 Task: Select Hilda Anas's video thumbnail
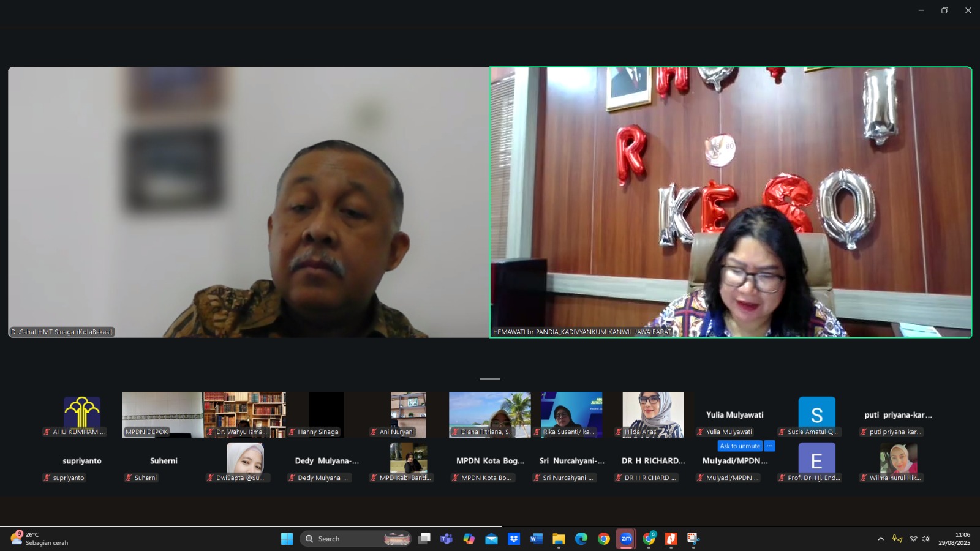pyautogui.click(x=653, y=414)
